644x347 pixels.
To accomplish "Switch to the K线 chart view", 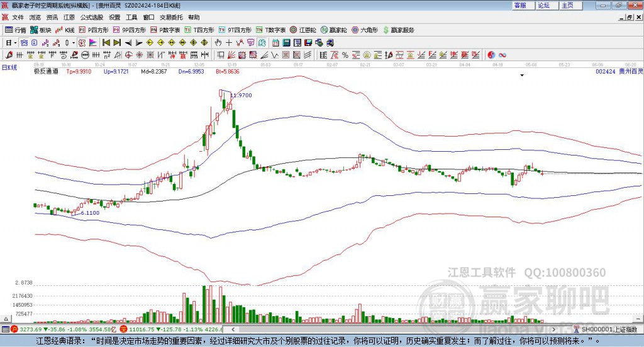I will 65,30.
